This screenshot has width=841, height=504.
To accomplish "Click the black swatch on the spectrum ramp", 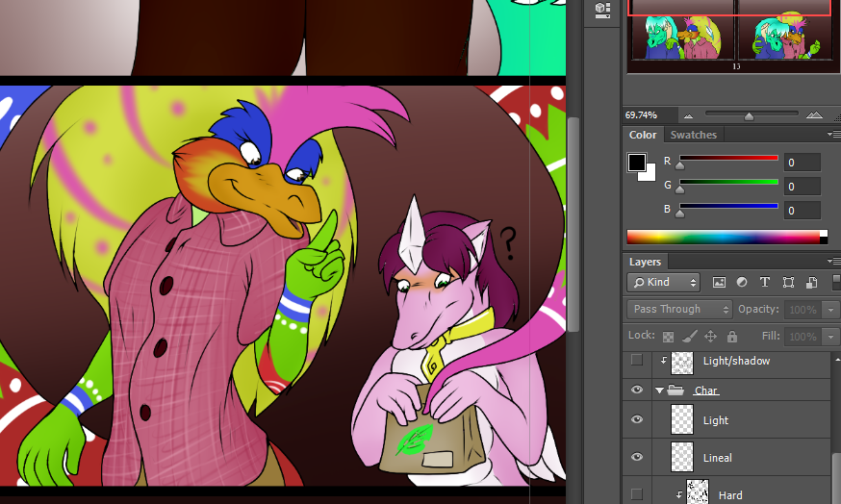I will point(824,240).
